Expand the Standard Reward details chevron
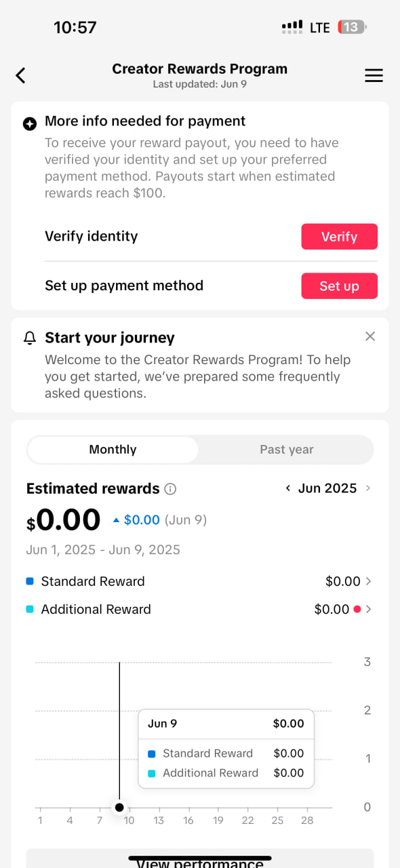 coord(368,581)
